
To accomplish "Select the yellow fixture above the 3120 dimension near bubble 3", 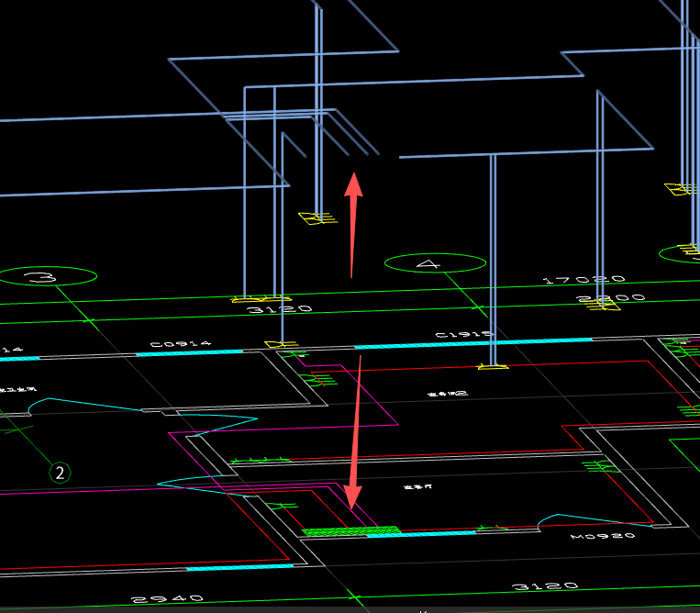I will click(x=261, y=298).
